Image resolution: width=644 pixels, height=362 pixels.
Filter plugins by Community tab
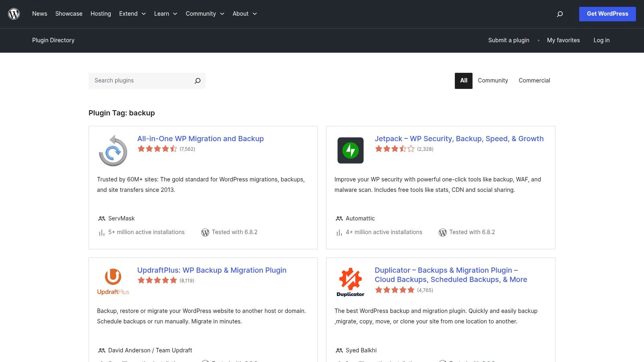tap(493, 81)
